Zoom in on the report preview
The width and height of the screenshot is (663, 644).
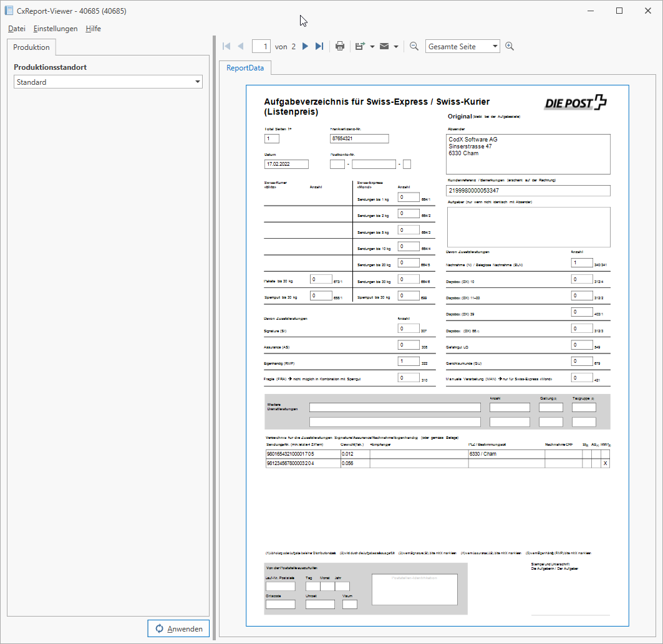510,47
